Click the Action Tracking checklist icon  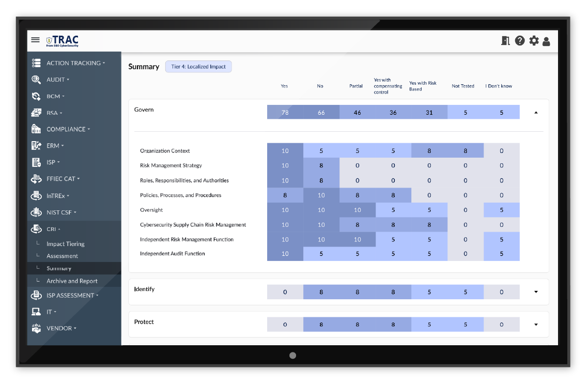coord(36,63)
